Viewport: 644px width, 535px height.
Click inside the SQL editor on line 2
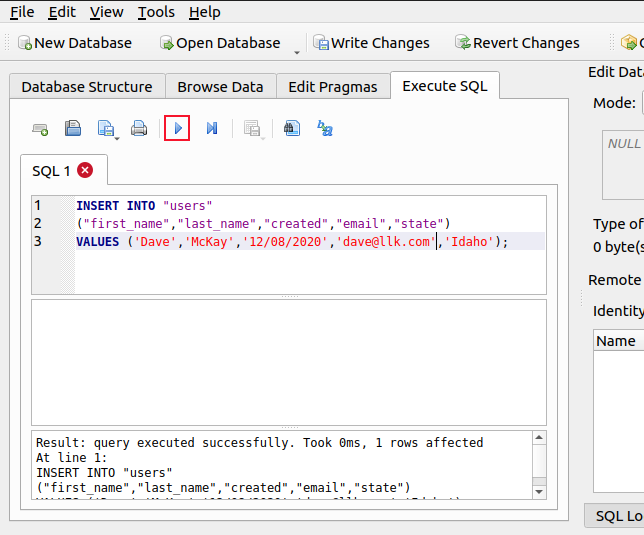tap(300, 223)
